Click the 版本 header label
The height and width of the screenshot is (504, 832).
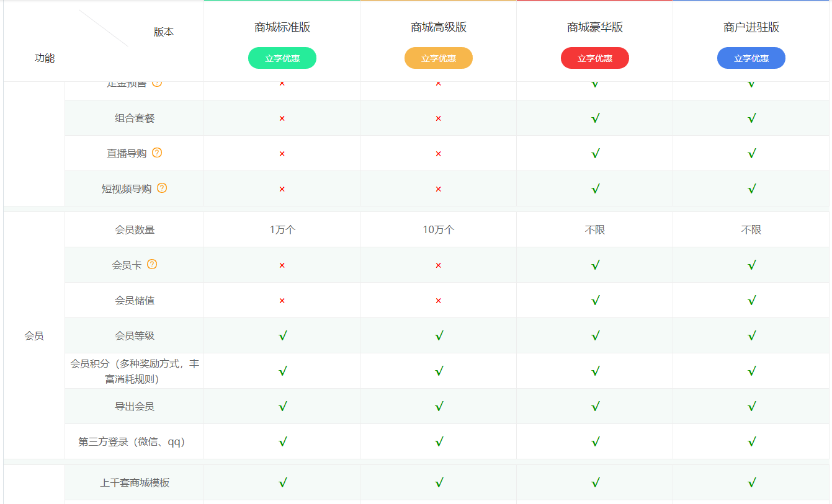click(x=164, y=32)
